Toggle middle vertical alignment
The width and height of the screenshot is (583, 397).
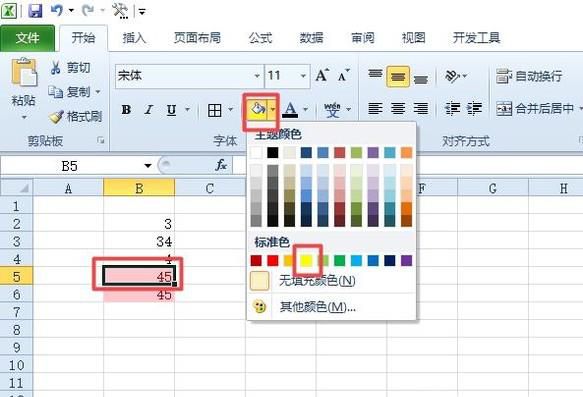tap(398, 77)
